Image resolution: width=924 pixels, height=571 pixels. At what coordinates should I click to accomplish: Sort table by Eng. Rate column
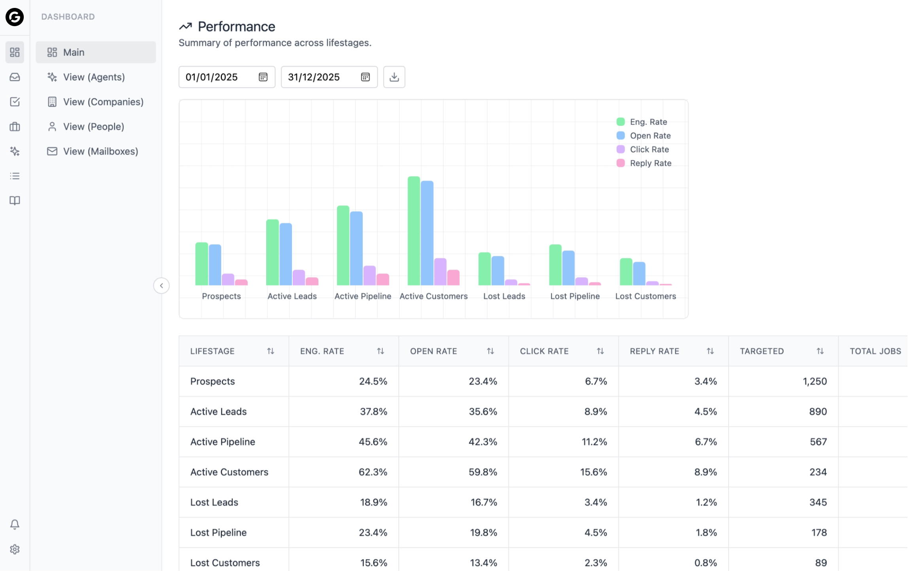pos(380,351)
